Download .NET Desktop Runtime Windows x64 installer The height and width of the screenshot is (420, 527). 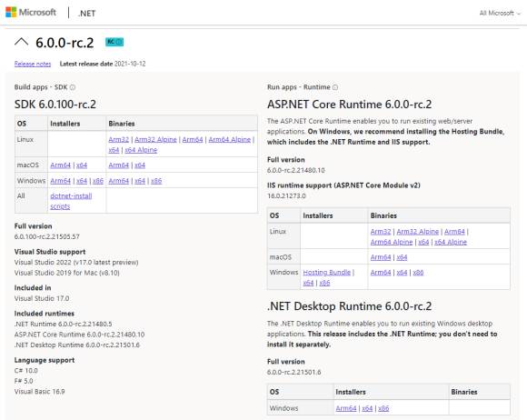(x=367, y=408)
